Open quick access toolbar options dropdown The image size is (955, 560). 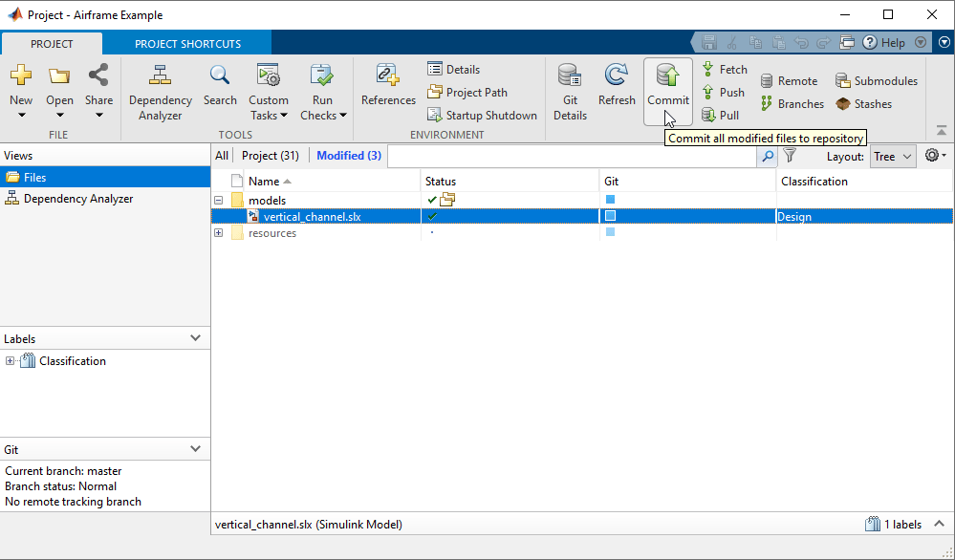point(921,43)
